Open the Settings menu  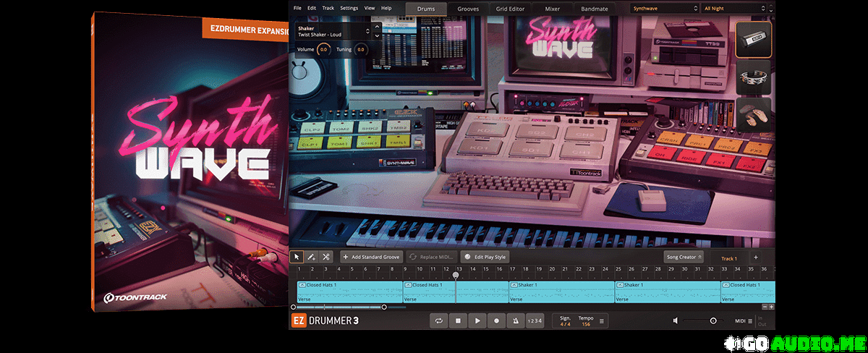349,8
